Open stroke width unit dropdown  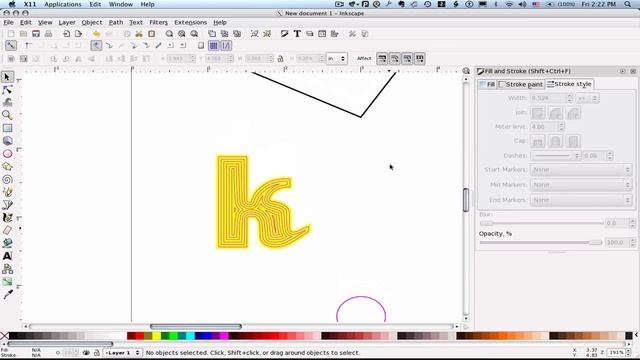(587, 98)
